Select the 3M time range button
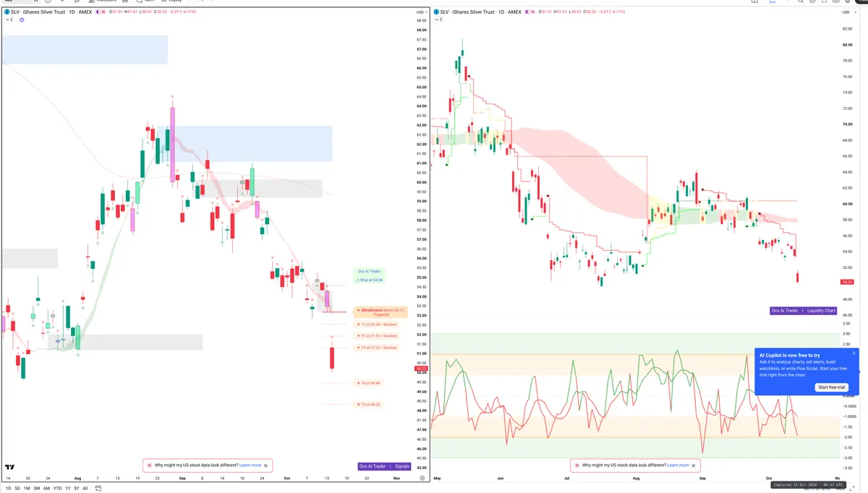868x493 pixels. point(37,489)
